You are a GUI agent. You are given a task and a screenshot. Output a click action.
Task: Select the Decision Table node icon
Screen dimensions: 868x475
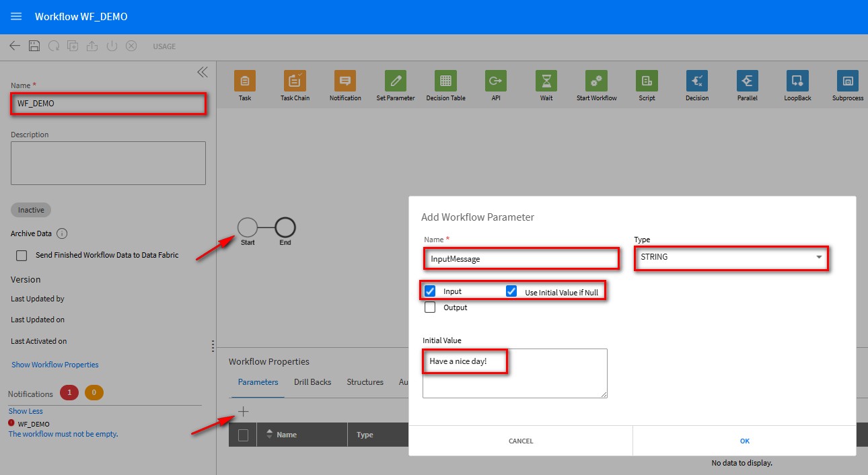coord(445,81)
